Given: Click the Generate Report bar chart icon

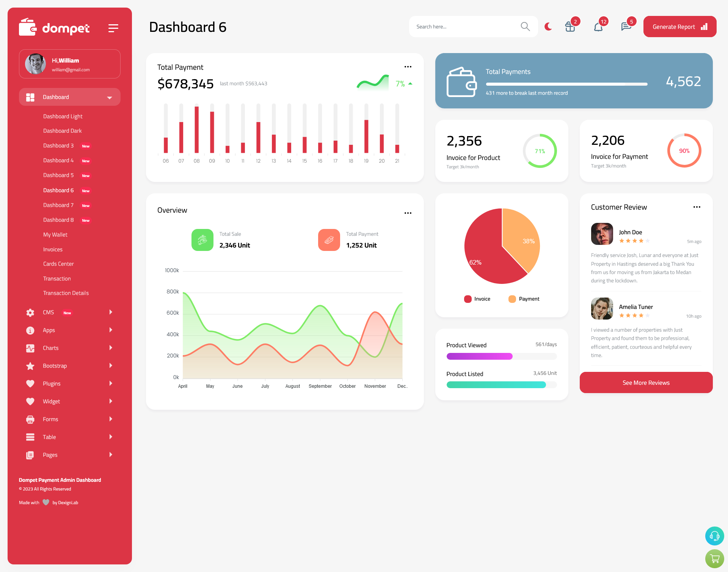Looking at the screenshot, I should [x=704, y=27].
